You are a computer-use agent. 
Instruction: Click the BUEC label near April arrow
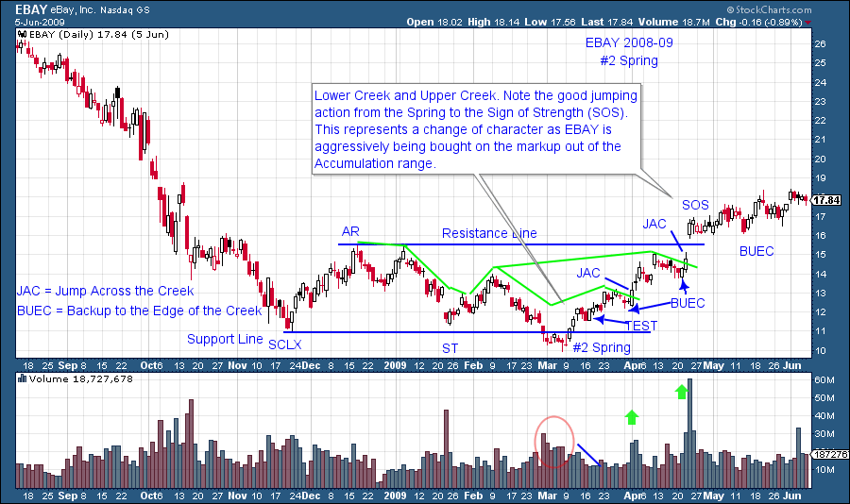688,303
